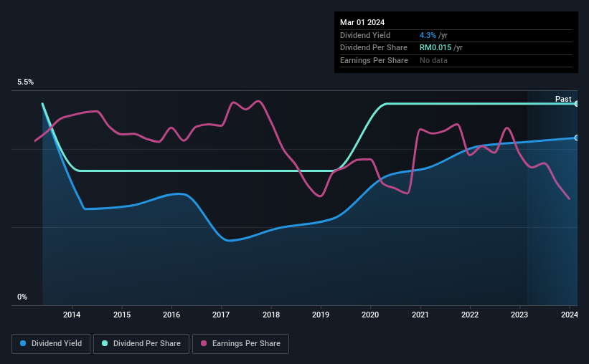Toggle the Dividend Yield legend button
The height and width of the screenshot is (364, 589).
[51, 343]
